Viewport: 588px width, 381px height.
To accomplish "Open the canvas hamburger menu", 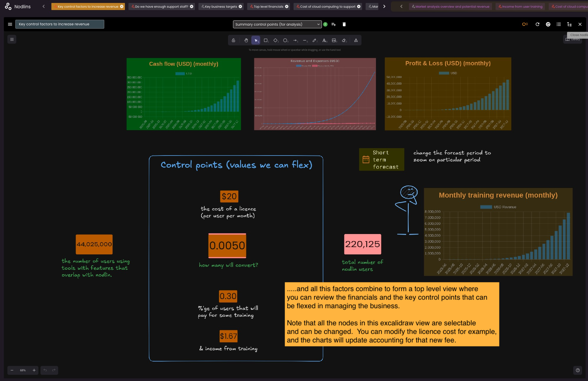I will (12, 39).
